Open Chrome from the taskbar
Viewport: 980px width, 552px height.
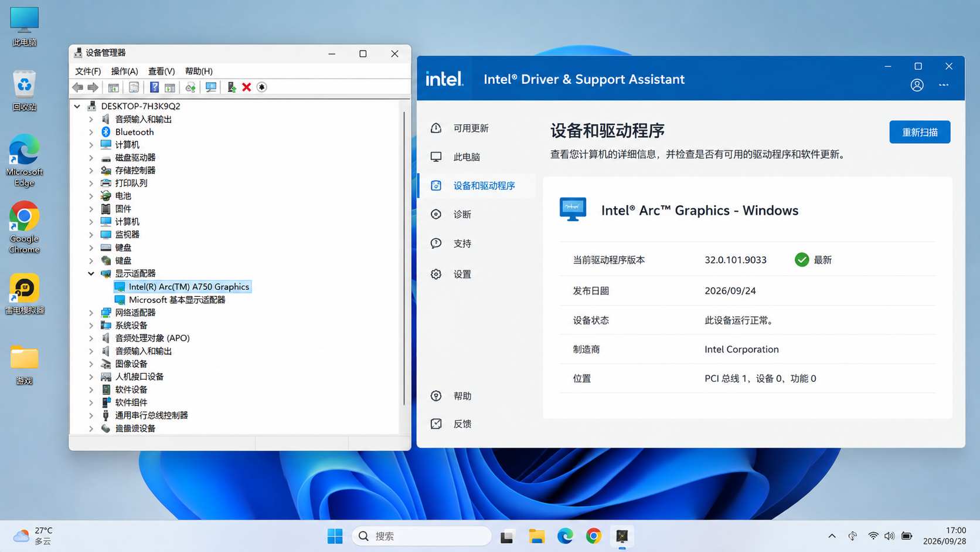(593, 536)
